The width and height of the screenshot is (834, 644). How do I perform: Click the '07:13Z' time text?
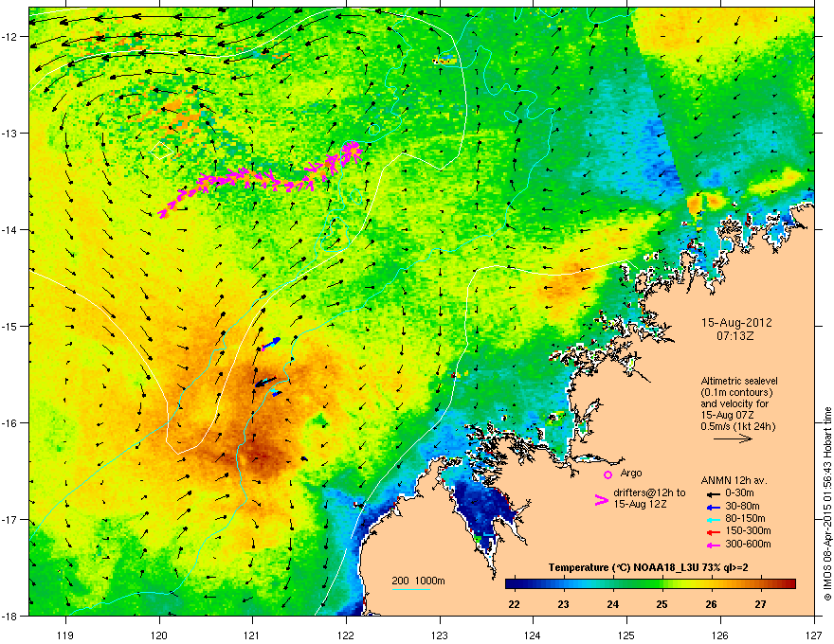click(x=735, y=336)
